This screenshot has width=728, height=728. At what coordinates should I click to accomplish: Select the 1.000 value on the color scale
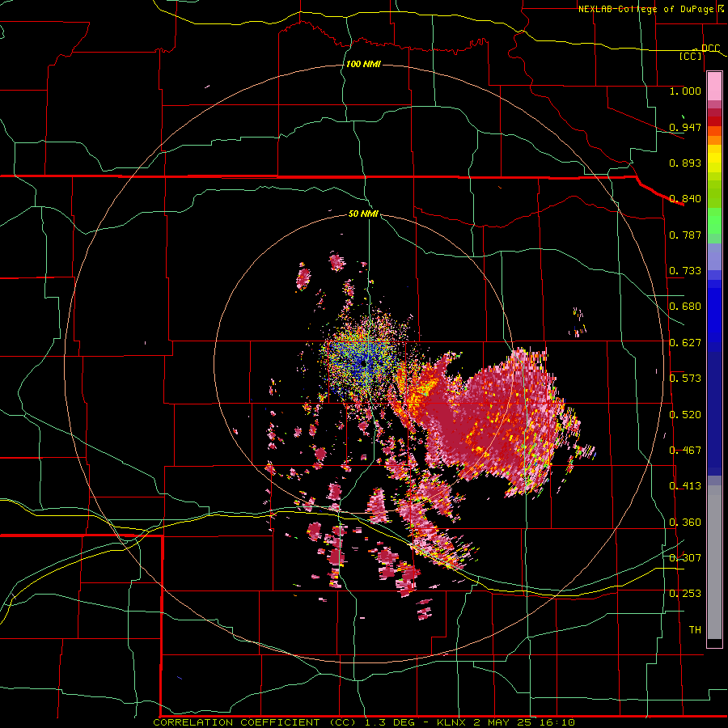coord(685,91)
